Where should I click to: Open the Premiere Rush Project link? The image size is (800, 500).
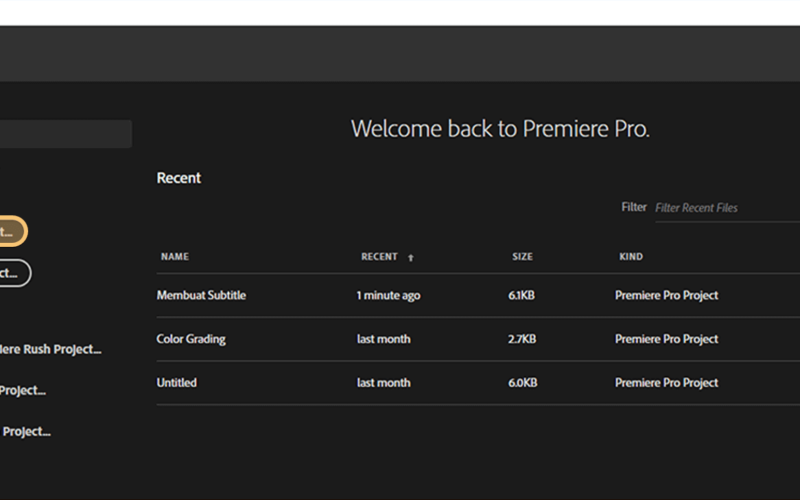[51, 349]
